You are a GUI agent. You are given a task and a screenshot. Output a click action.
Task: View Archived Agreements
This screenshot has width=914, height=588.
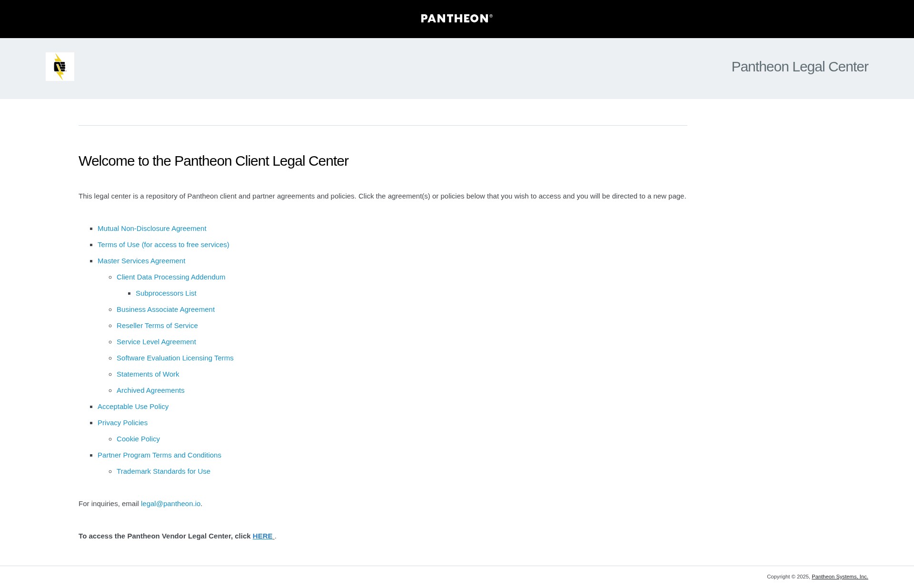pos(150,390)
